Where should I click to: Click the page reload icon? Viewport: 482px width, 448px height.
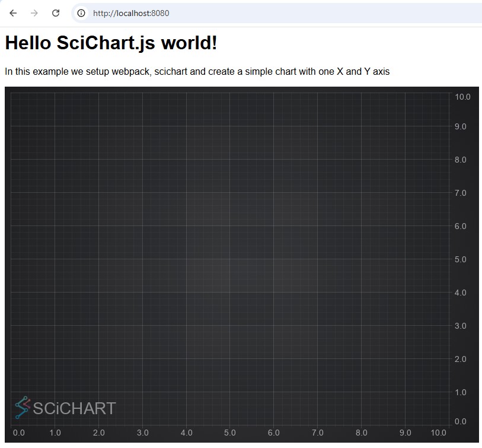55,12
